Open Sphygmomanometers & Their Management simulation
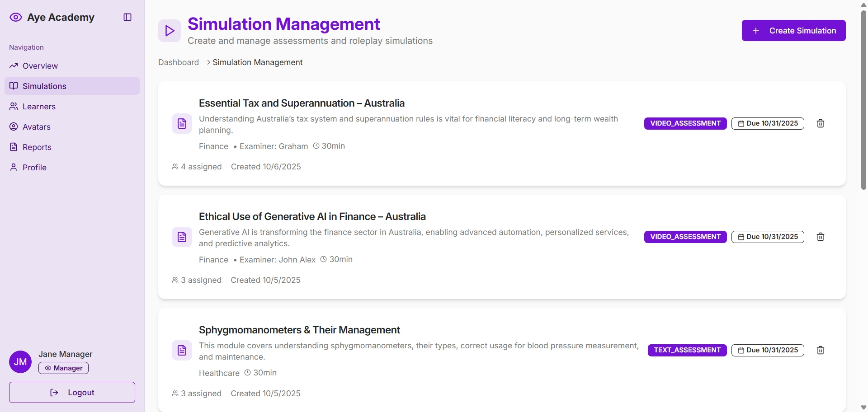868x412 pixels. pos(299,330)
